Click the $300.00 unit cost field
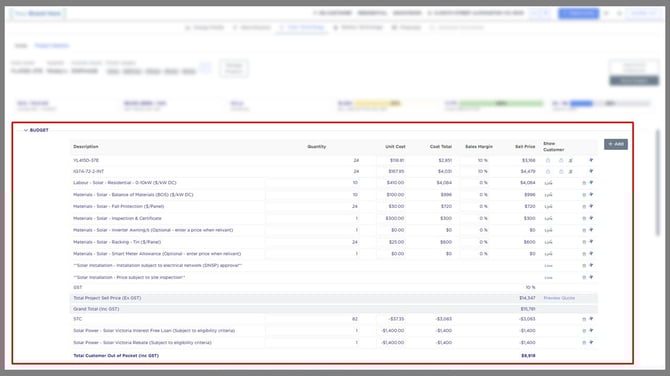The height and width of the screenshot is (376, 670). [x=391, y=218]
